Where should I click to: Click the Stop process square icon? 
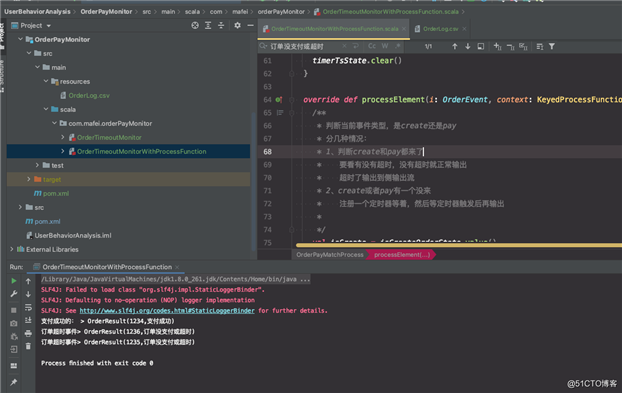[x=13, y=310]
